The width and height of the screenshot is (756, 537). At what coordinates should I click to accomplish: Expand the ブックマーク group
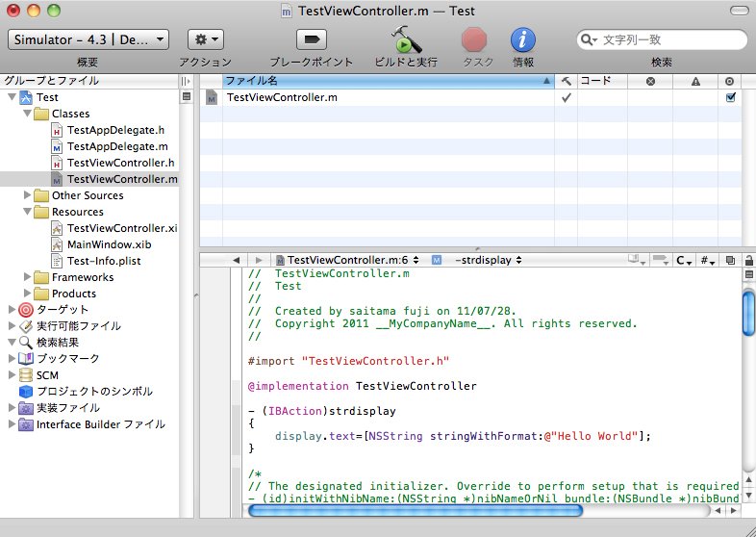tap(13, 359)
